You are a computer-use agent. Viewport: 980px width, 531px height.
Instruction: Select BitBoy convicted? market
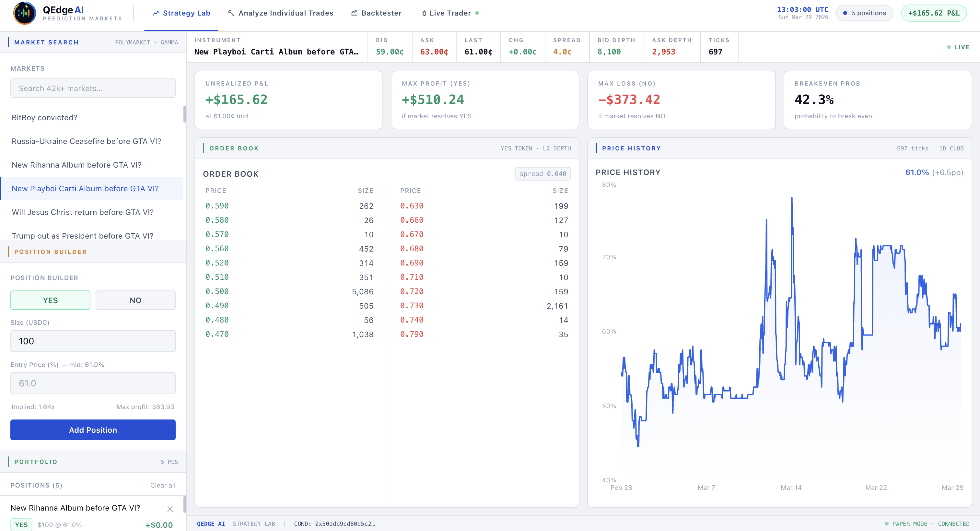pyautogui.click(x=44, y=118)
